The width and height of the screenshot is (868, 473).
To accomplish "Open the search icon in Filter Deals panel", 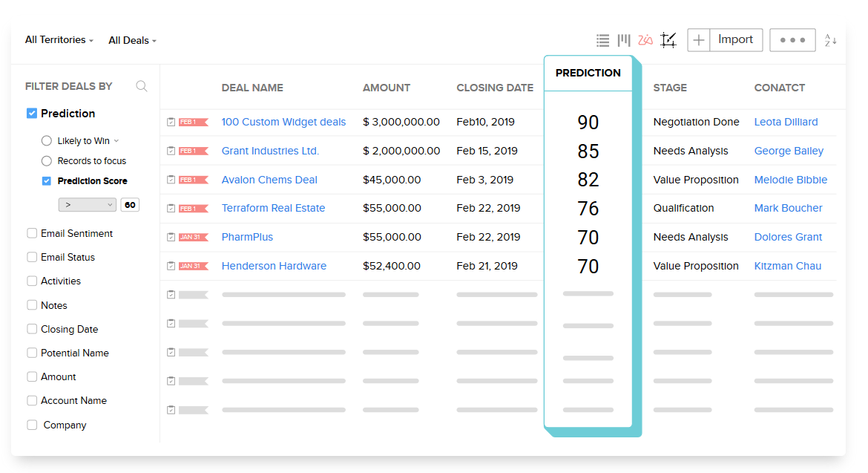I will pyautogui.click(x=141, y=86).
